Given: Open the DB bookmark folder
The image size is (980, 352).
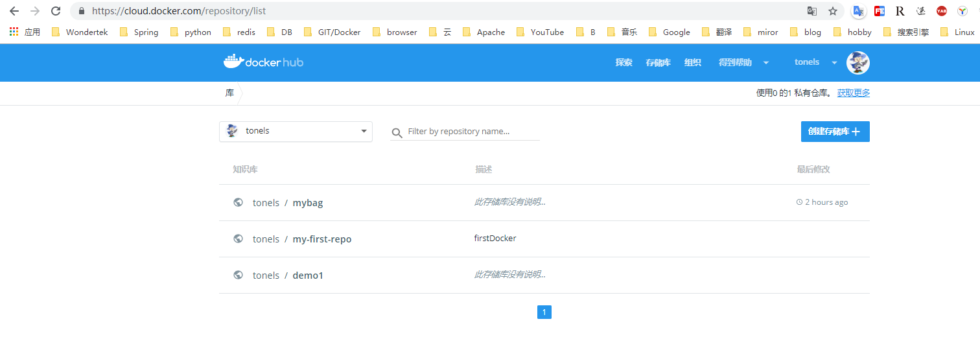Looking at the screenshot, I should tap(280, 32).
